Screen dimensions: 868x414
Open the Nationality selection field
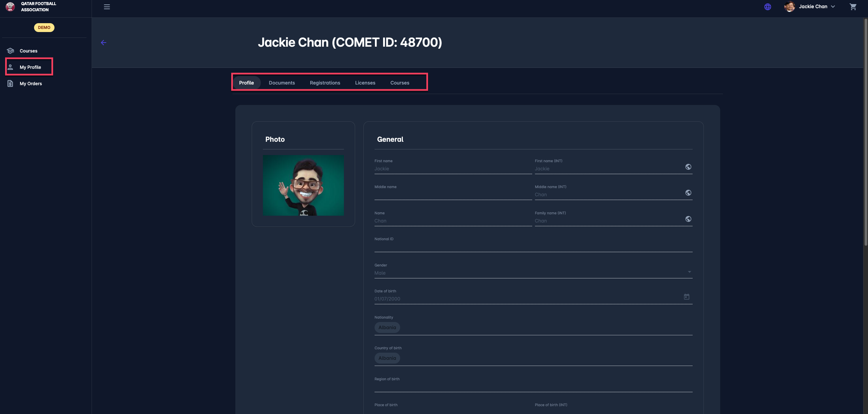533,327
